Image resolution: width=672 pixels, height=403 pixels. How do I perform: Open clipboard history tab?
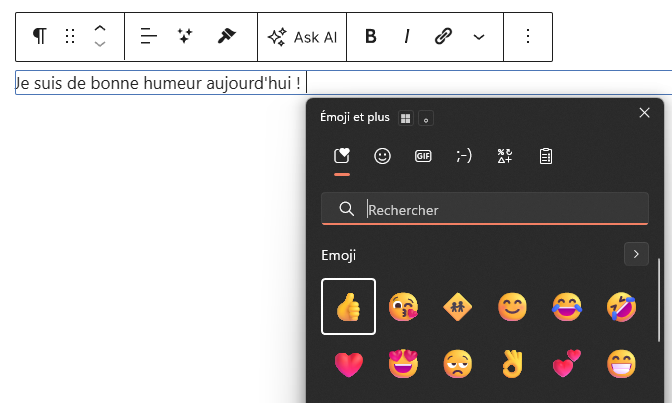click(546, 156)
